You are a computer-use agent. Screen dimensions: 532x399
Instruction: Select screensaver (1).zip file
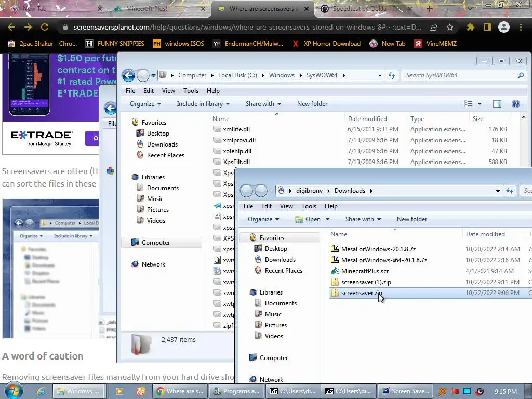point(361,282)
